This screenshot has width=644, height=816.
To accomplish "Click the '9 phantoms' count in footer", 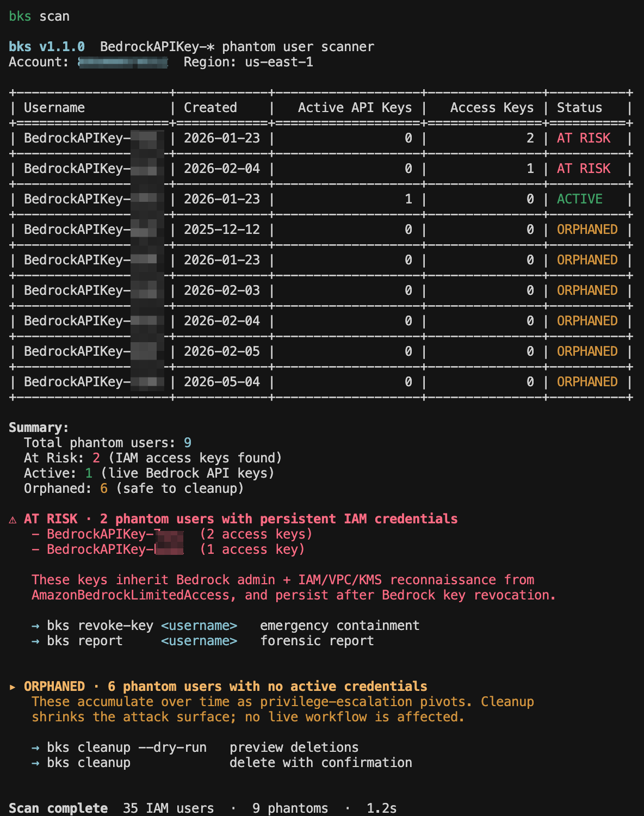I will (290, 808).
